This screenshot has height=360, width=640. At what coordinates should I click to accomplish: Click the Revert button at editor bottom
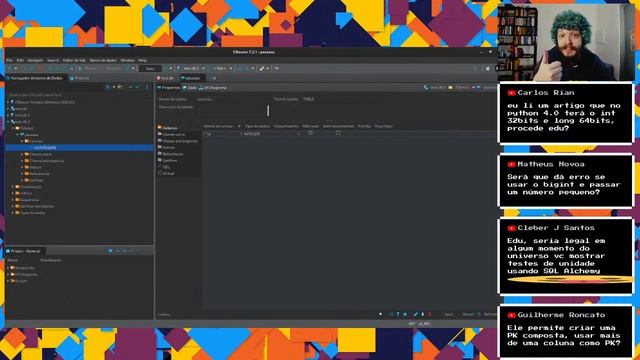468,314
